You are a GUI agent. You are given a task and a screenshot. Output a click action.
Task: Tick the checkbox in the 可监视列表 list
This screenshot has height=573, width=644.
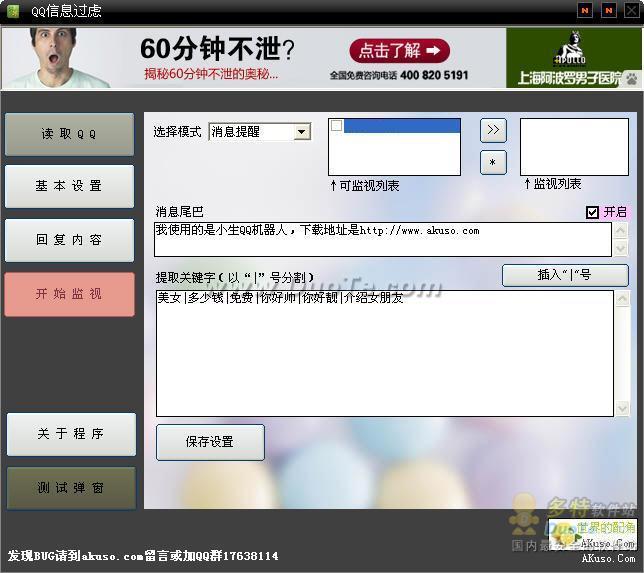click(x=336, y=125)
